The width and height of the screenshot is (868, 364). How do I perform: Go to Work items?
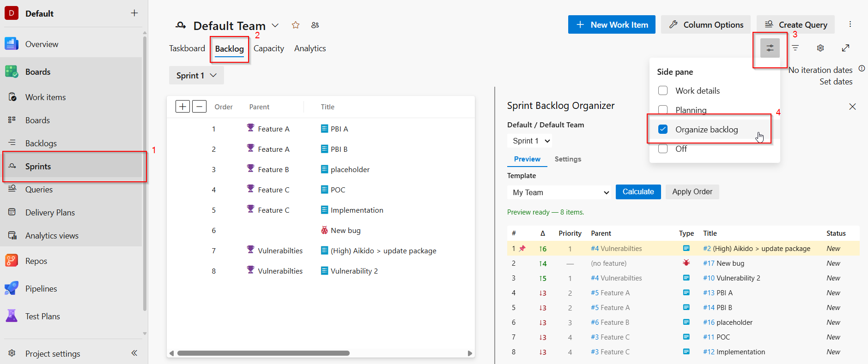coord(45,97)
